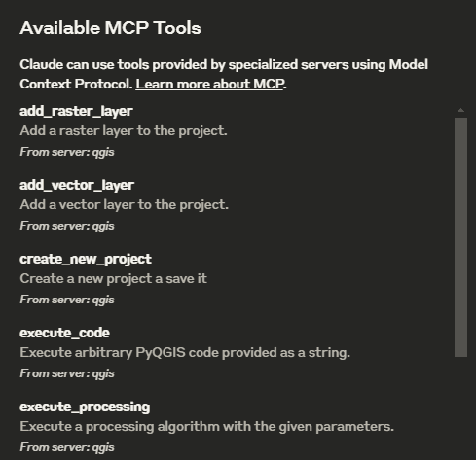Select the execute_code tool name

coord(65,333)
